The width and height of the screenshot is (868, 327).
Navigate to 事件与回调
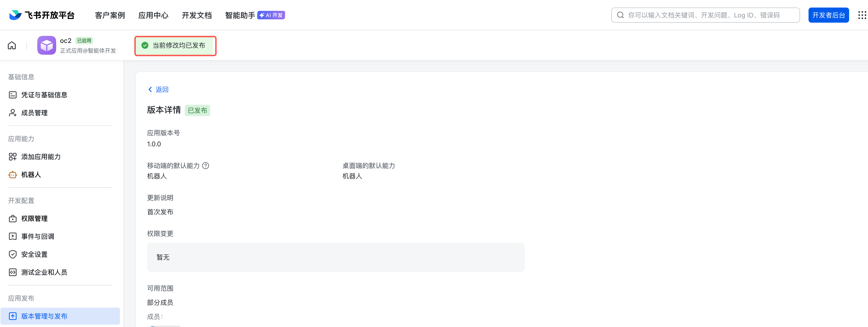point(37,236)
